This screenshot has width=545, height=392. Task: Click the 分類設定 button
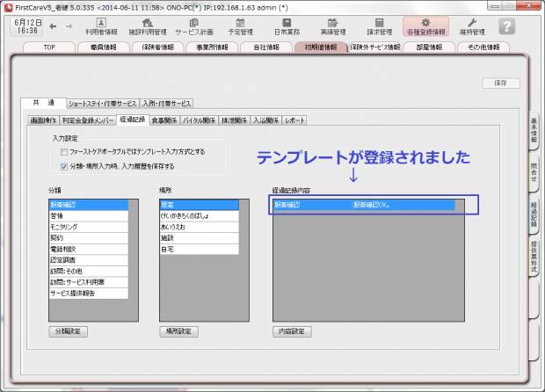pyautogui.click(x=67, y=332)
